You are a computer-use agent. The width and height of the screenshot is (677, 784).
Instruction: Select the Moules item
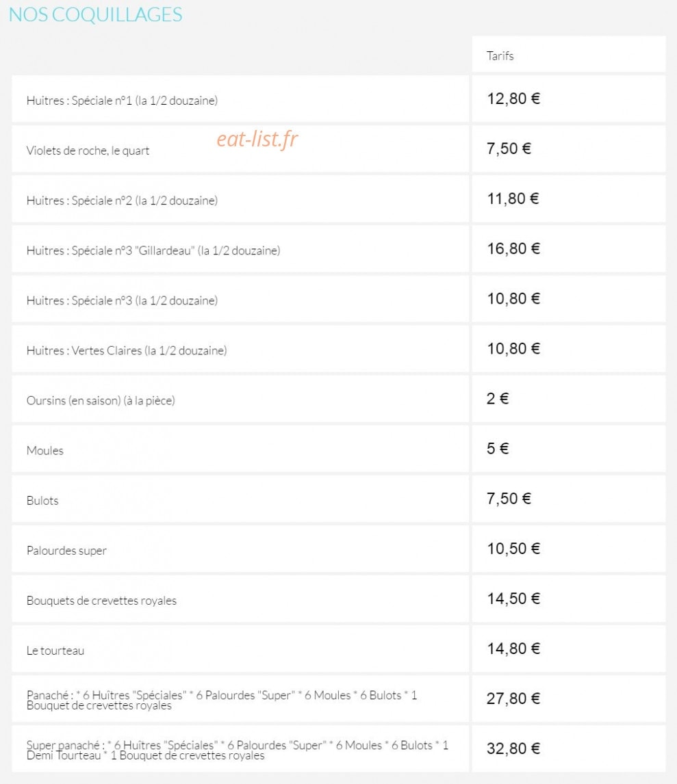45,451
